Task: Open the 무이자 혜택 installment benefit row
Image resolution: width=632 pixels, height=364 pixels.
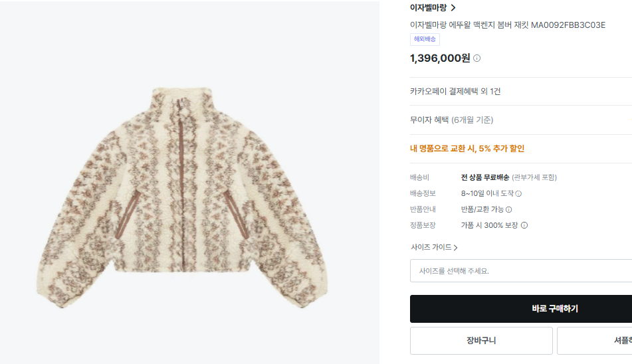Action: click(452, 120)
